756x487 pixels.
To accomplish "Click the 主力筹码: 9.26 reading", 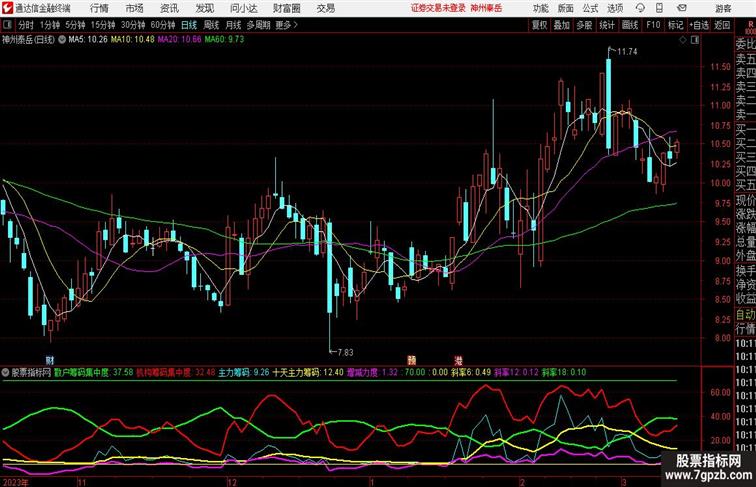I will pyautogui.click(x=244, y=372).
